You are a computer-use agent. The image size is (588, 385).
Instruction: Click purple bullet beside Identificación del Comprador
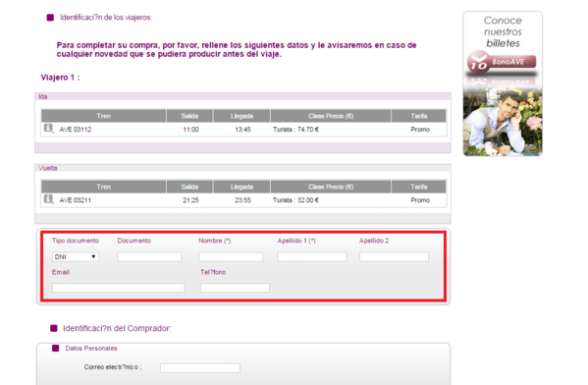click(x=54, y=328)
